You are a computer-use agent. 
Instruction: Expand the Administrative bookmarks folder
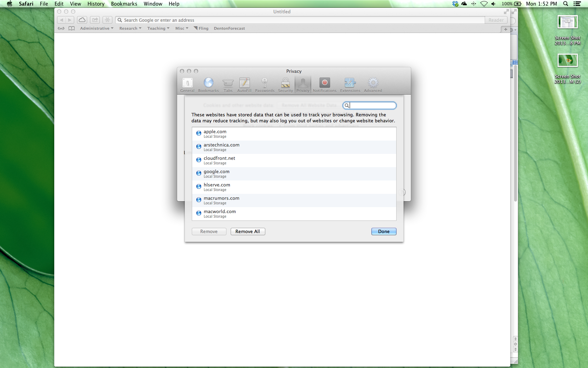point(97,28)
